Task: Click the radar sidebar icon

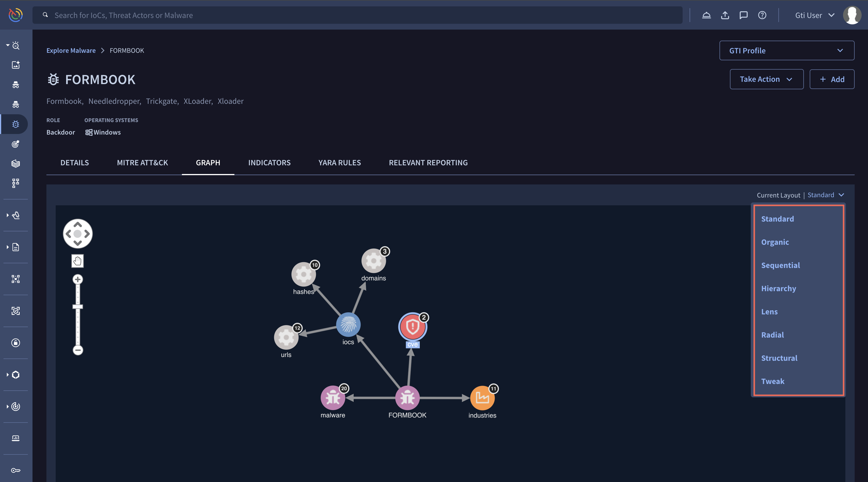Action: click(x=16, y=407)
